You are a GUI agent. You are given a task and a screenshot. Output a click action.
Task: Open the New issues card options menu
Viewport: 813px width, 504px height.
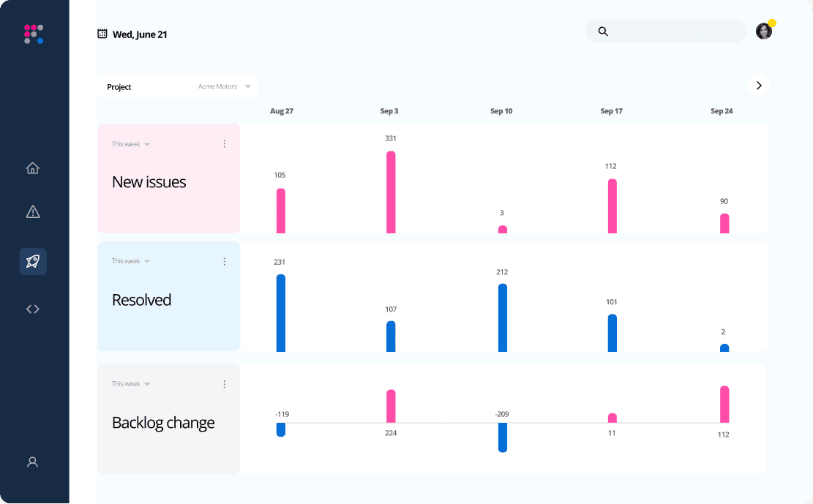point(224,144)
